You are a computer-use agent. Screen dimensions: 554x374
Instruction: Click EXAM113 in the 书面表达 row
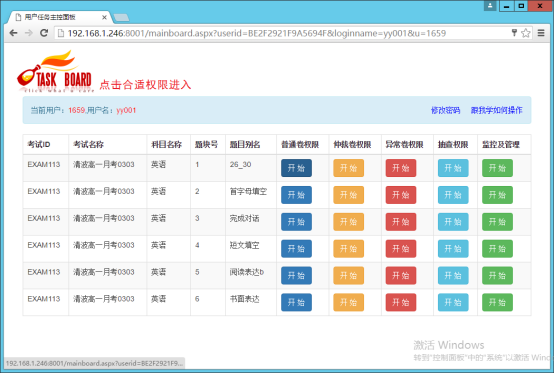click(x=44, y=299)
